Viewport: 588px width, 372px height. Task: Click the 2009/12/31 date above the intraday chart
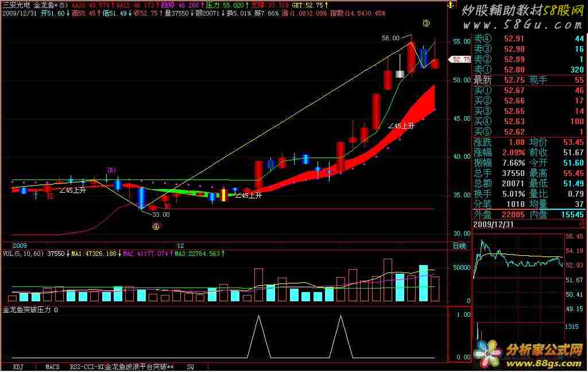[493, 225]
